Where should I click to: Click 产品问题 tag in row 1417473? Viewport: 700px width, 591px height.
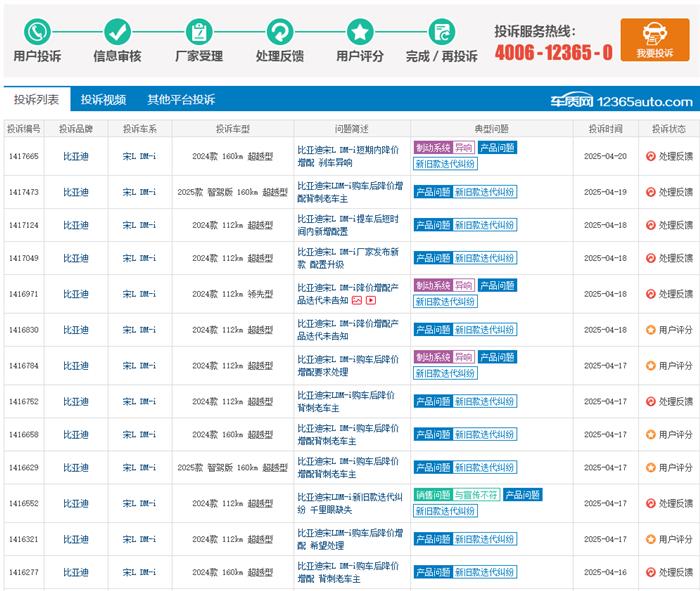(x=433, y=192)
